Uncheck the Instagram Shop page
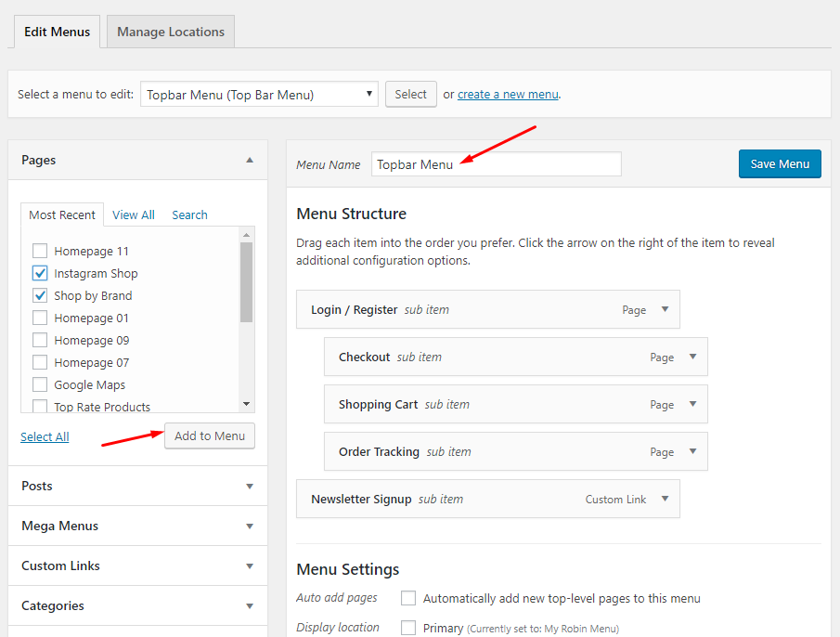Image resolution: width=840 pixels, height=637 pixels. click(39, 273)
